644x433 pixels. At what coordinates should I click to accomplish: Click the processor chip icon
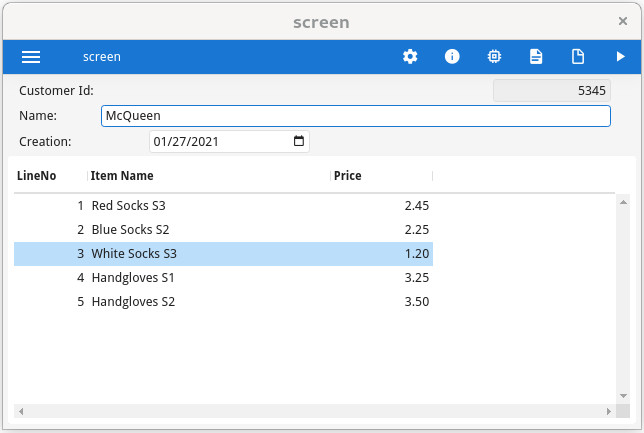click(494, 56)
